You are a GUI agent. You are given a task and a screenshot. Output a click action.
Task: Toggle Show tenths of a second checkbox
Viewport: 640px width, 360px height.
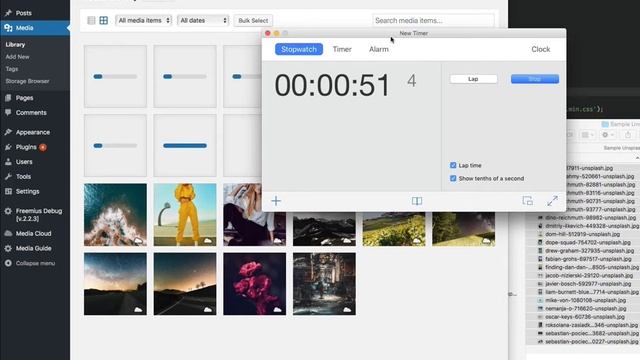(x=453, y=178)
